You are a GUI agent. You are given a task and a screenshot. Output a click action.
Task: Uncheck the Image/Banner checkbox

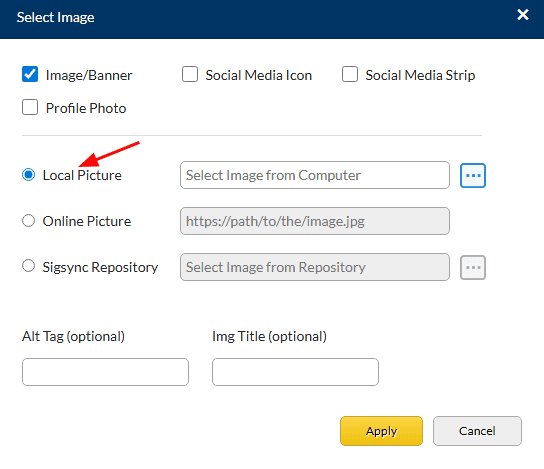point(30,74)
